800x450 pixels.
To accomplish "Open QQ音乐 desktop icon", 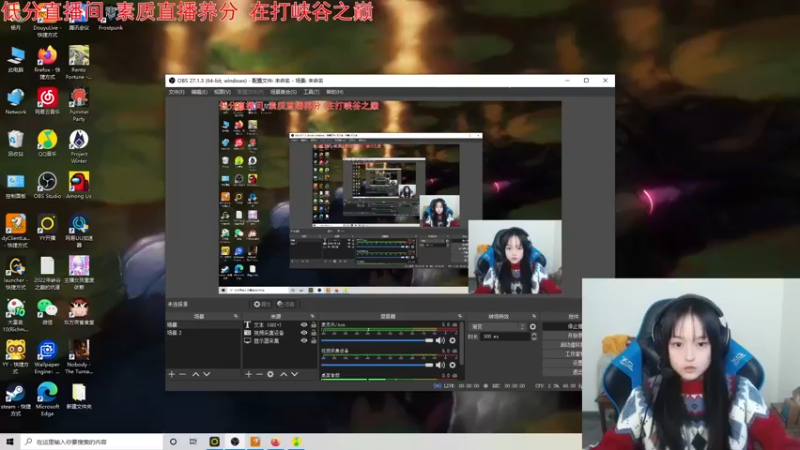I will point(47,143).
